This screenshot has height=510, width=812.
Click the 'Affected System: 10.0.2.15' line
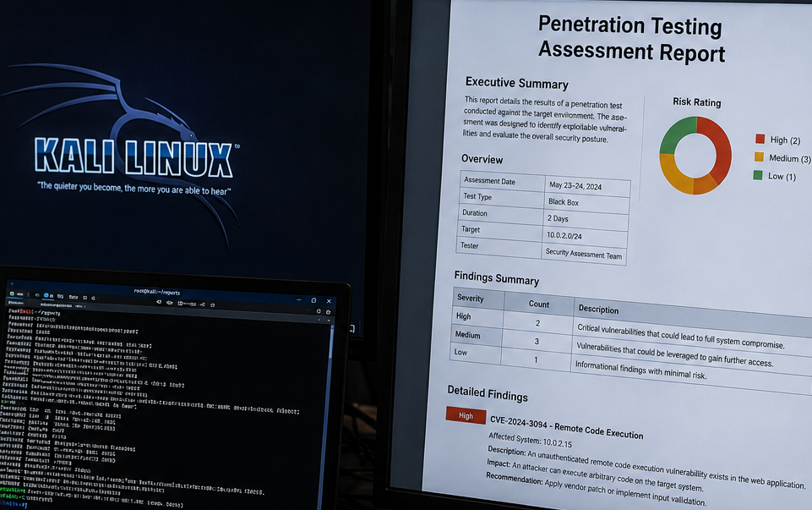tap(530, 440)
